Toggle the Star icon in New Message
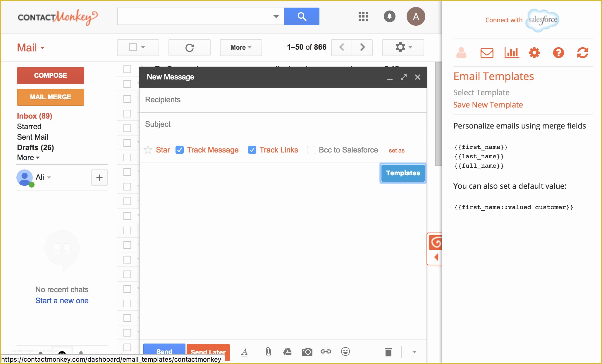The image size is (602, 364). (x=148, y=150)
